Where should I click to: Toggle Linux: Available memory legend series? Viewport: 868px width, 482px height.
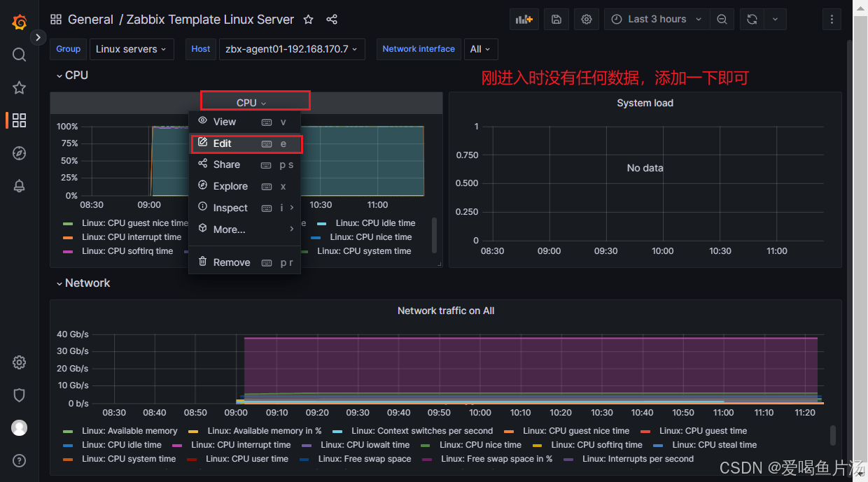[x=129, y=431]
